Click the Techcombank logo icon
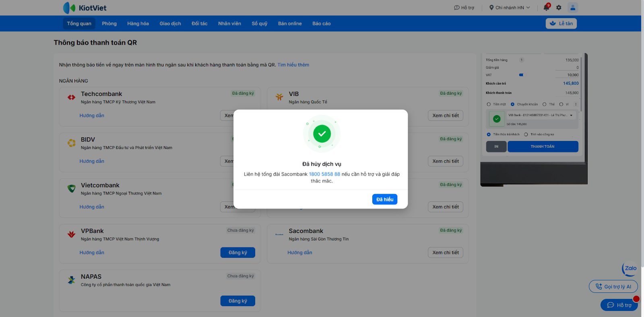This screenshot has width=644, height=317. tap(72, 97)
